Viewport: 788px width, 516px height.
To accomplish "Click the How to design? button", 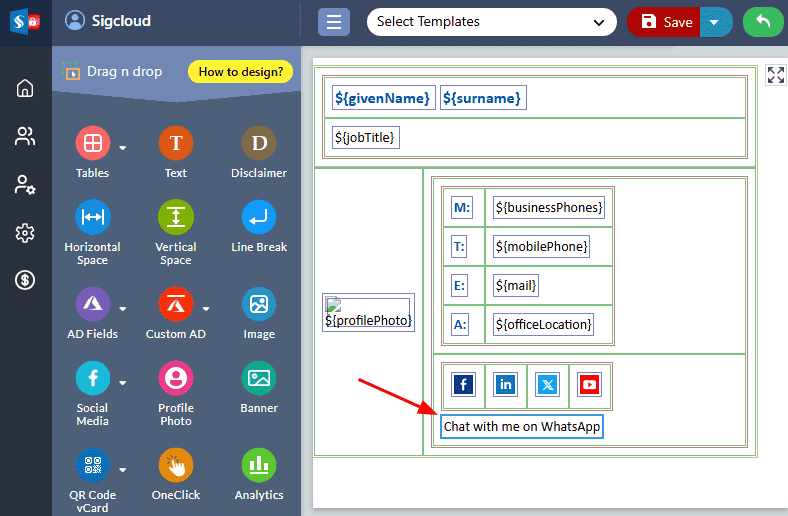I will pos(240,72).
